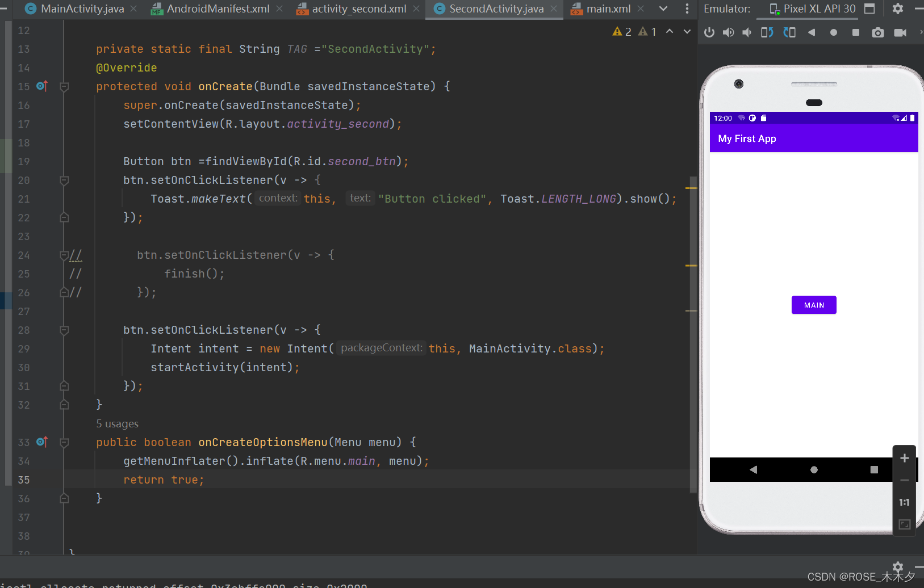Open the warnings indicator showing 2 warnings
This screenshot has height=588, width=924.
622,32
